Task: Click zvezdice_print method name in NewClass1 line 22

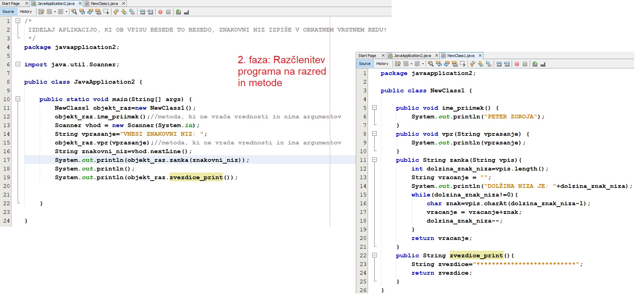Action: click(x=476, y=256)
